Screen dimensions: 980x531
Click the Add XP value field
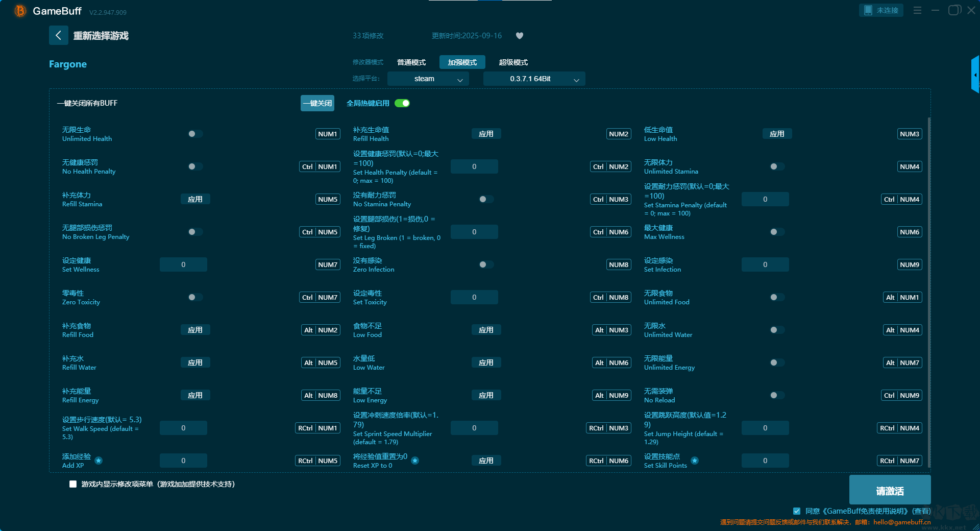[183, 461]
